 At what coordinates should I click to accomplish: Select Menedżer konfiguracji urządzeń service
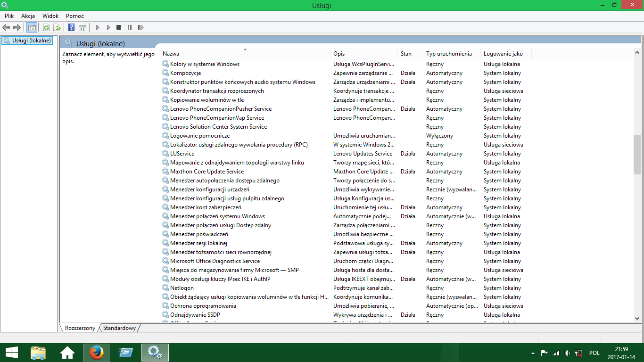coord(210,189)
